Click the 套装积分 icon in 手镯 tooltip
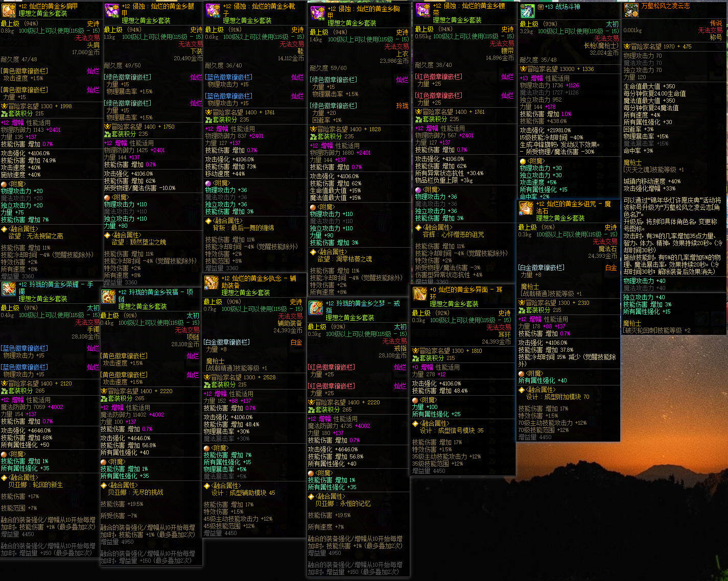The width and height of the screenshot is (728, 581). [4, 391]
